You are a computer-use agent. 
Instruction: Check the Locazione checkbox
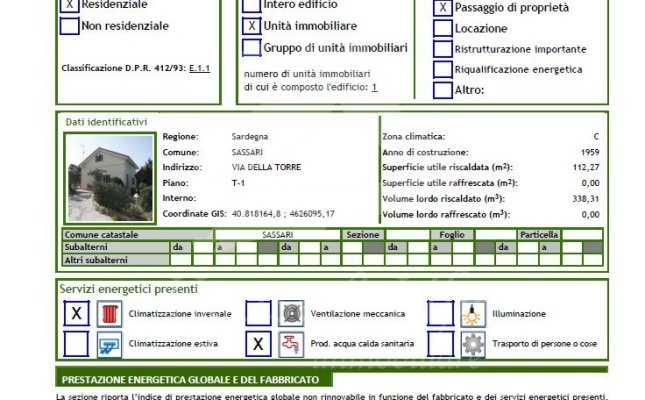[443, 28]
